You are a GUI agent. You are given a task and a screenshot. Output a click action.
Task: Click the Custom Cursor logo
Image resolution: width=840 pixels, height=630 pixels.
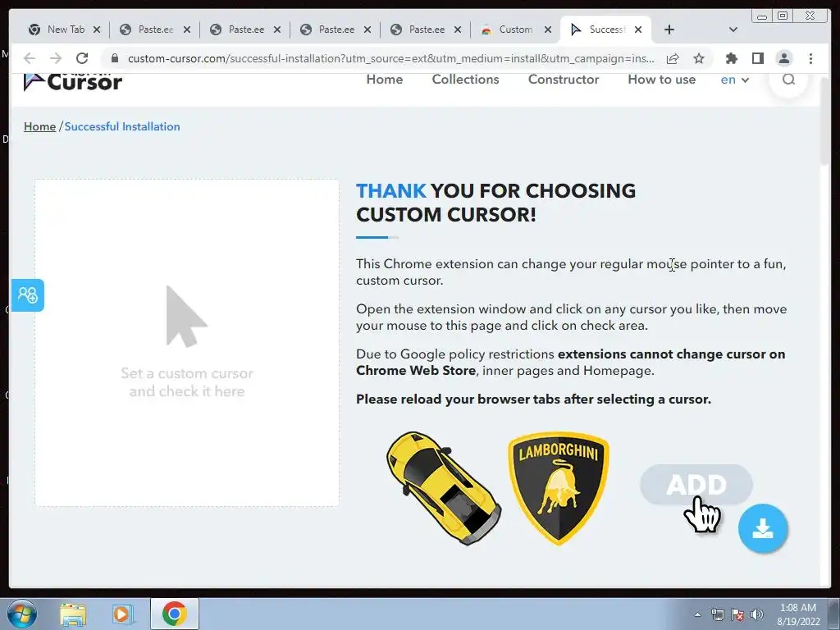(x=73, y=82)
